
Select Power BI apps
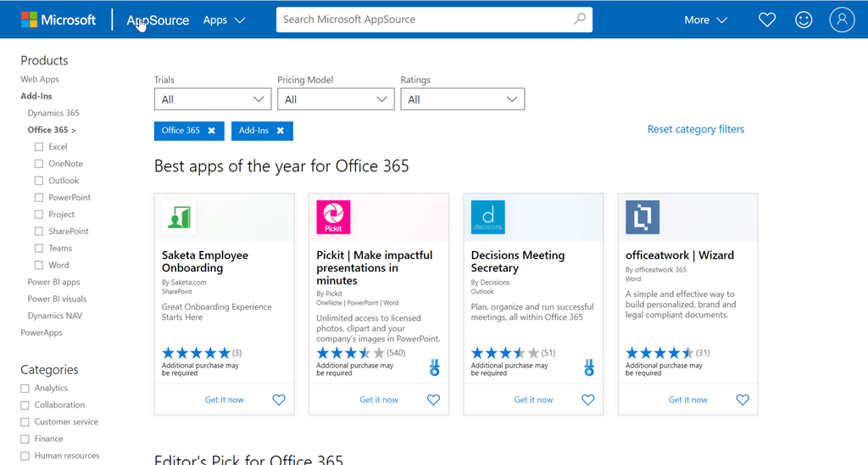point(53,282)
